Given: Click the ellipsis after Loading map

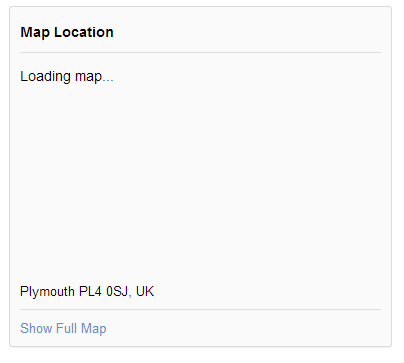Looking at the screenshot, I should 108,81.
